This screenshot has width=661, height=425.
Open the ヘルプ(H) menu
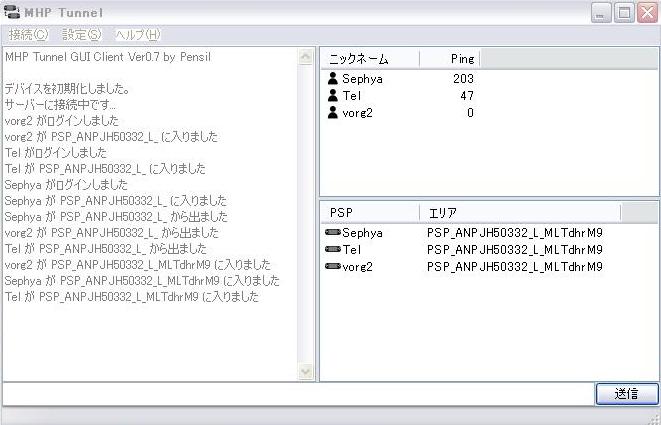tap(138, 35)
